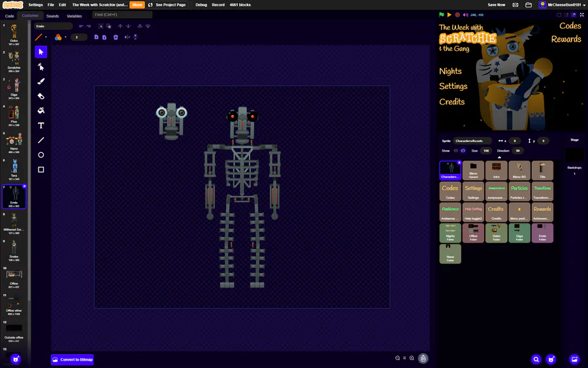Select the Eraser tool
The image size is (588, 368).
(41, 96)
